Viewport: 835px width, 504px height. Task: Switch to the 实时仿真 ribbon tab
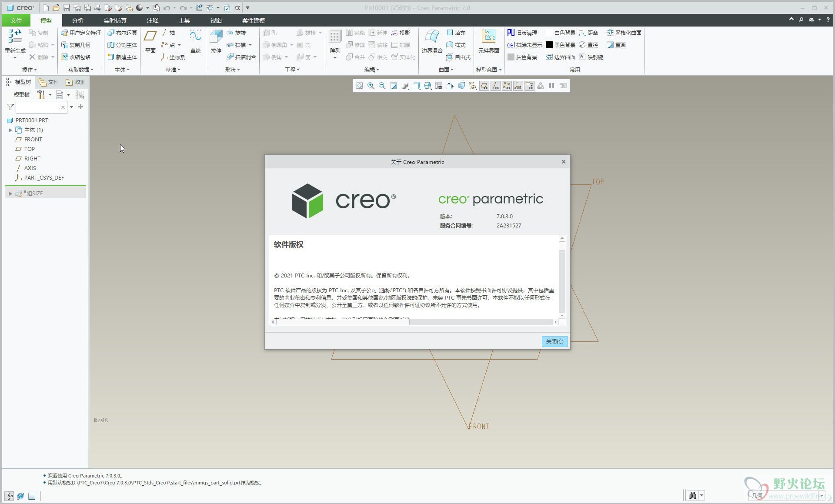[115, 20]
